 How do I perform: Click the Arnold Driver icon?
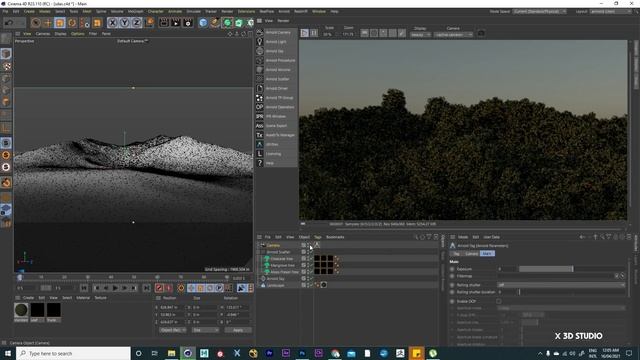click(x=260, y=88)
